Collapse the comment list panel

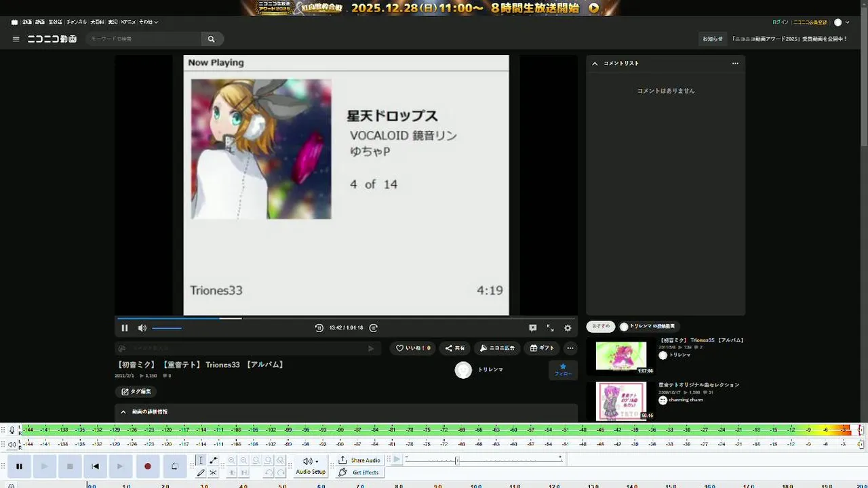tap(595, 63)
